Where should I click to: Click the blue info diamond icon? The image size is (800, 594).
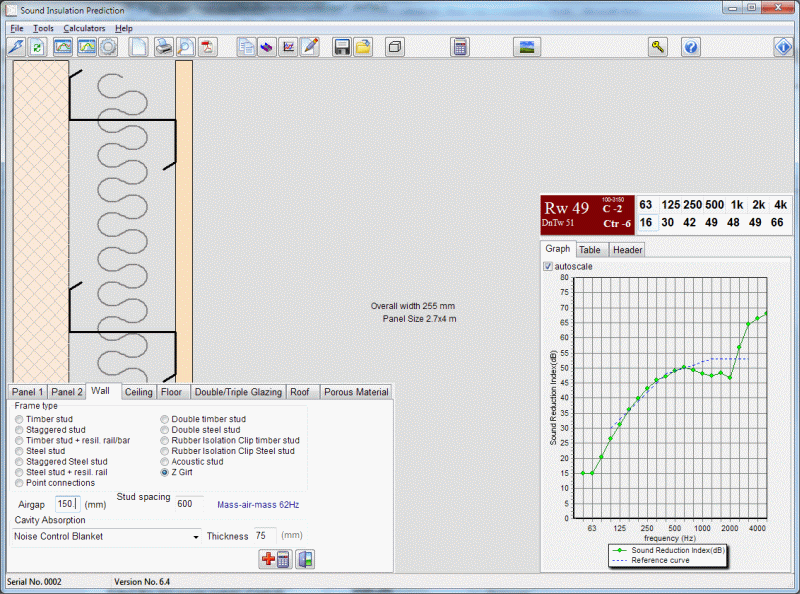(x=784, y=47)
